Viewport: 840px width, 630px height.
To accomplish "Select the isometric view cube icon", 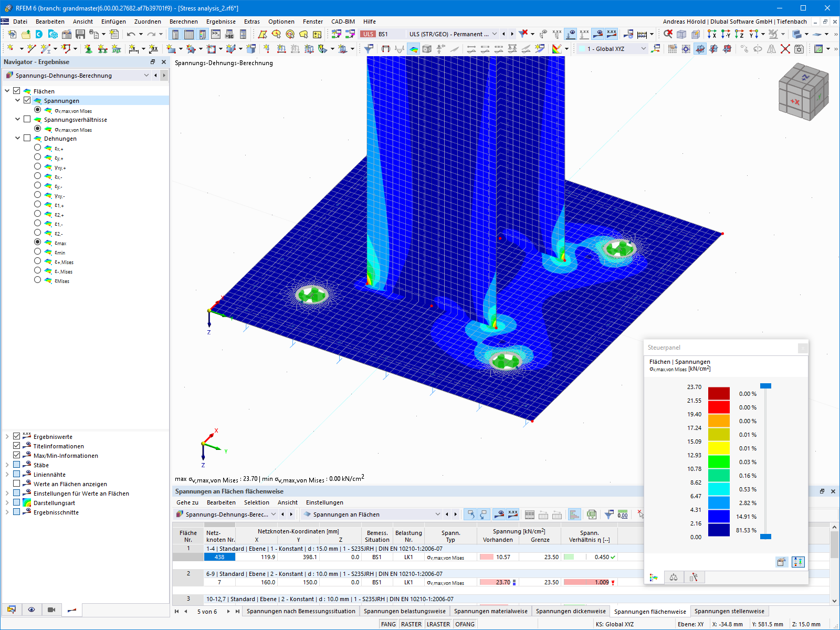I will (803, 92).
